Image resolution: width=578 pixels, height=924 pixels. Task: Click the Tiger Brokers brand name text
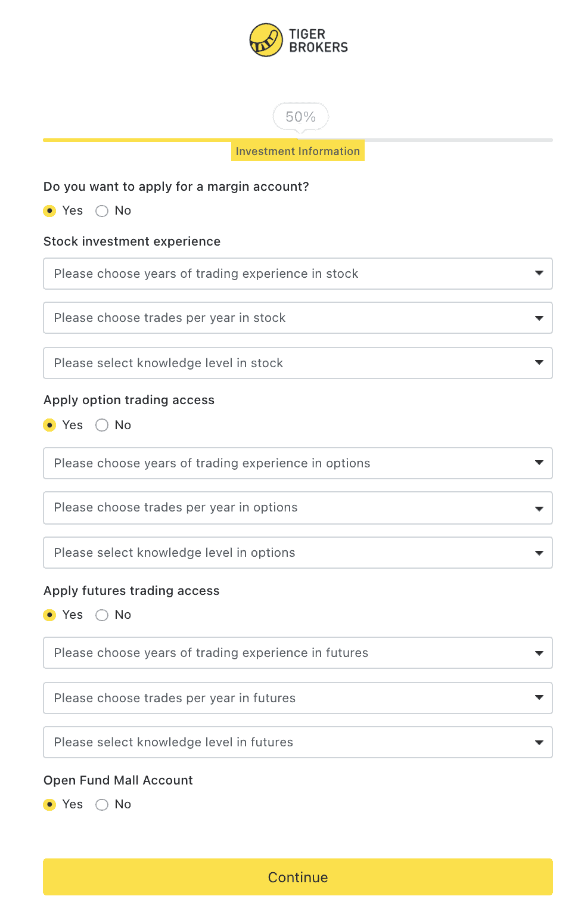click(x=318, y=41)
